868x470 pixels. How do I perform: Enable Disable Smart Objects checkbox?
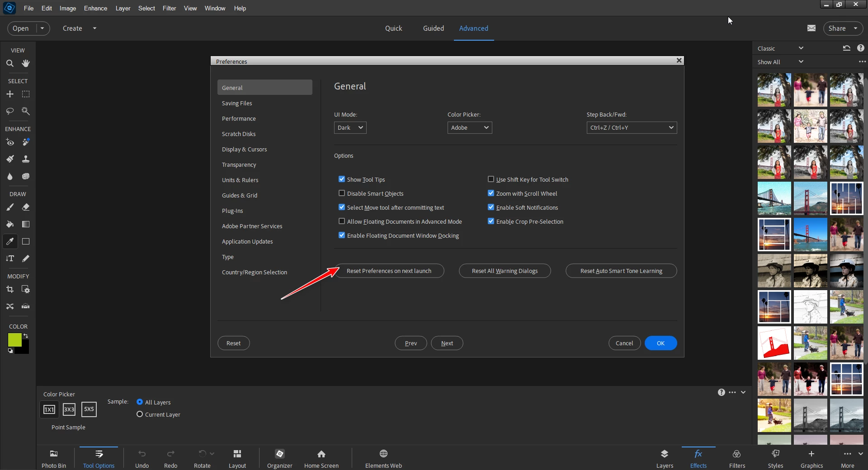pos(342,193)
